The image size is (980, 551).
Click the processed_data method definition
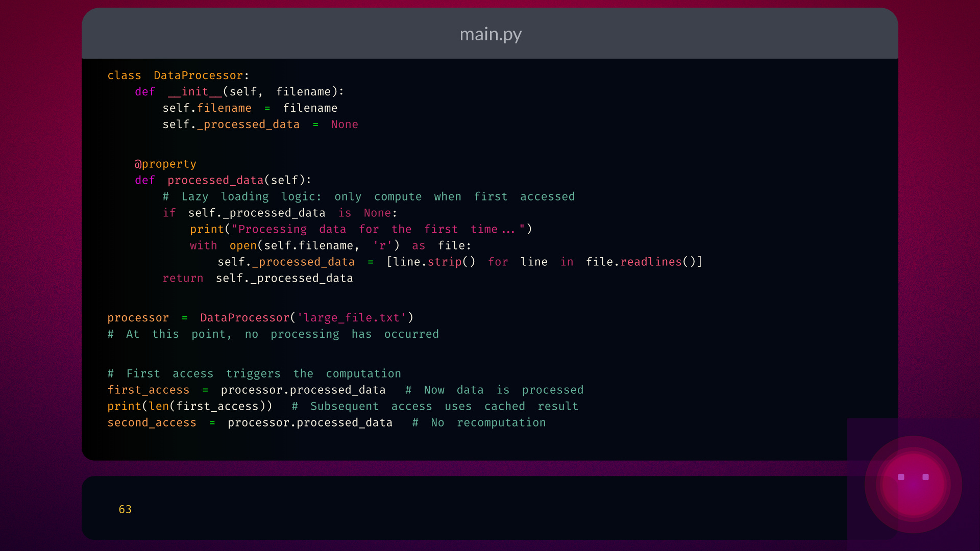pyautogui.click(x=215, y=180)
